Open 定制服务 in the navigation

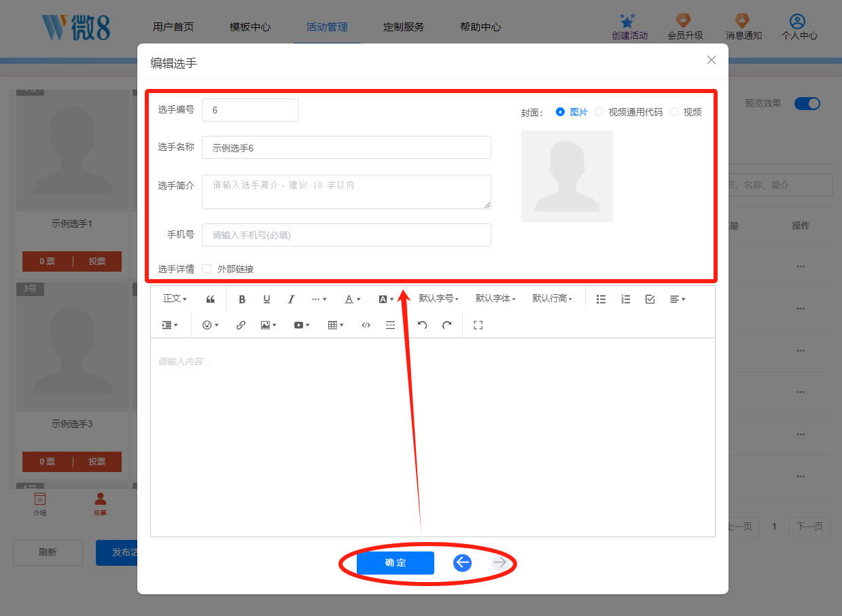tap(404, 27)
